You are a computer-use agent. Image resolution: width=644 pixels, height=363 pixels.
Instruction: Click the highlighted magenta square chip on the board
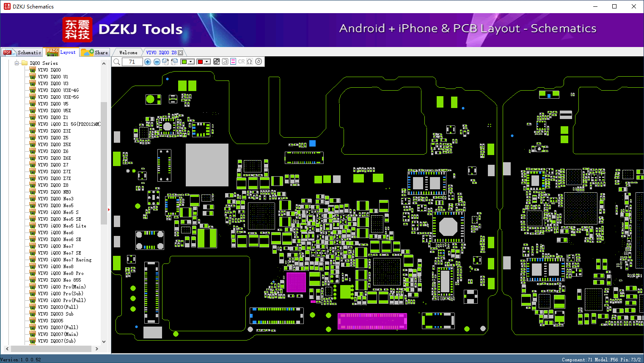pyautogui.click(x=296, y=282)
